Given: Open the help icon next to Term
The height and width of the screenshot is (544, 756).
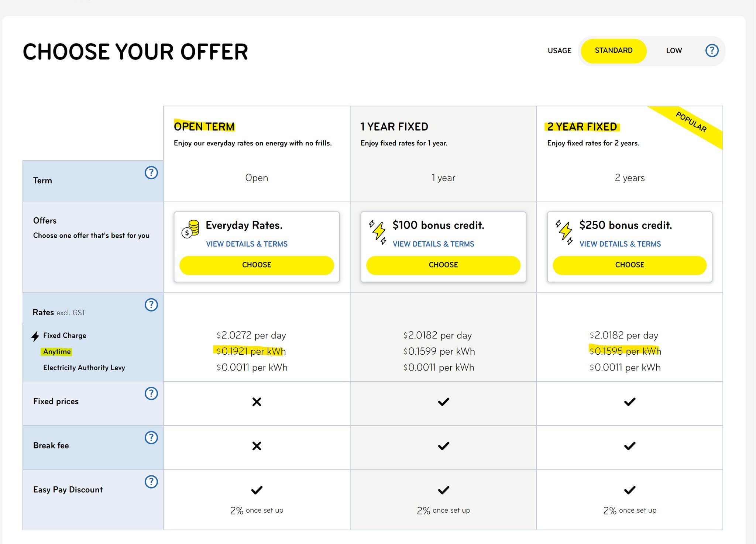Looking at the screenshot, I should (151, 172).
